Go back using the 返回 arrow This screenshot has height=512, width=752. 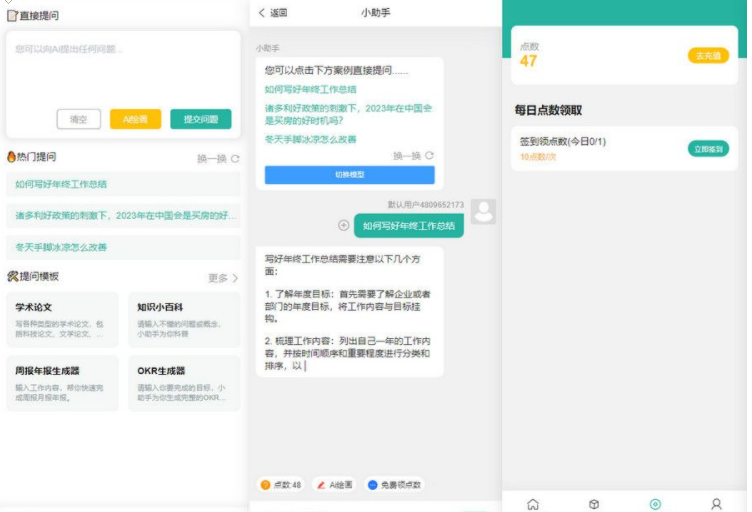point(272,13)
